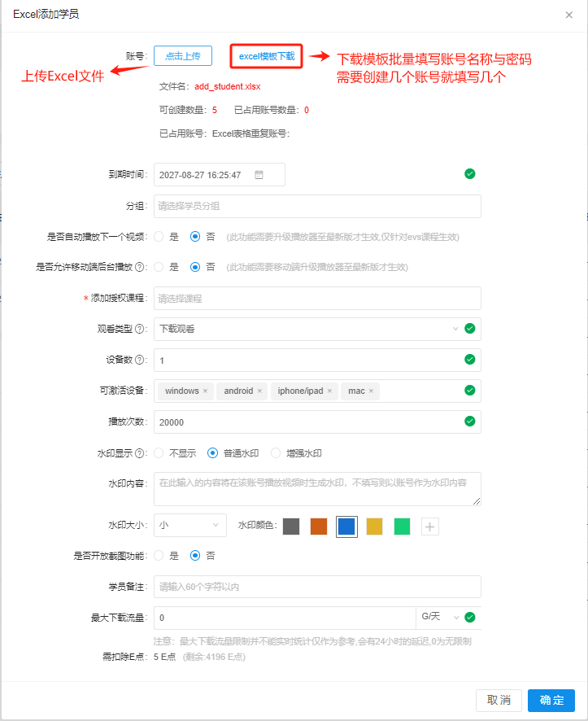
Task: Remove the windows device tag
Action: (205, 391)
